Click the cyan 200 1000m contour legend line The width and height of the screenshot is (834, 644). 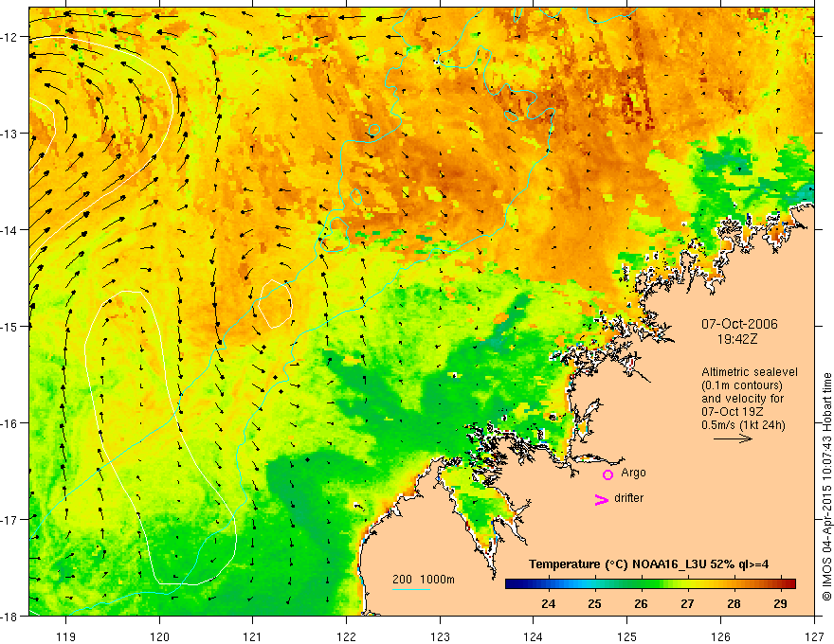tap(411, 589)
